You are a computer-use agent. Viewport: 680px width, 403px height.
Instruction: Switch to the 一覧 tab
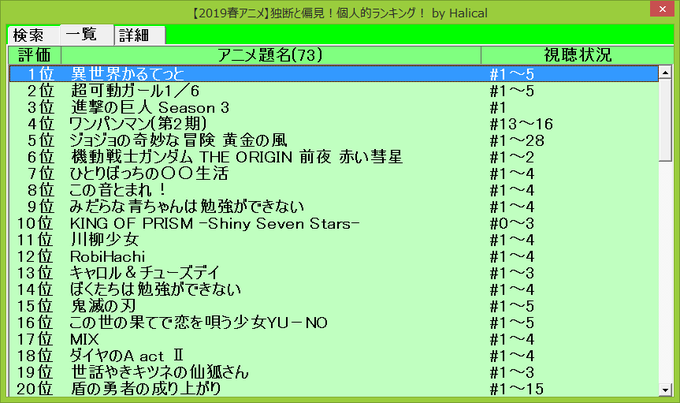(87, 34)
